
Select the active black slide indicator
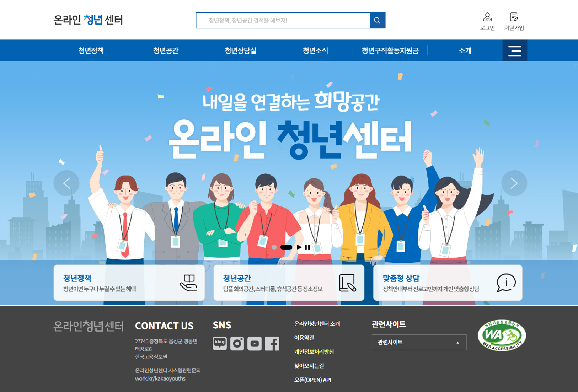click(x=286, y=247)
